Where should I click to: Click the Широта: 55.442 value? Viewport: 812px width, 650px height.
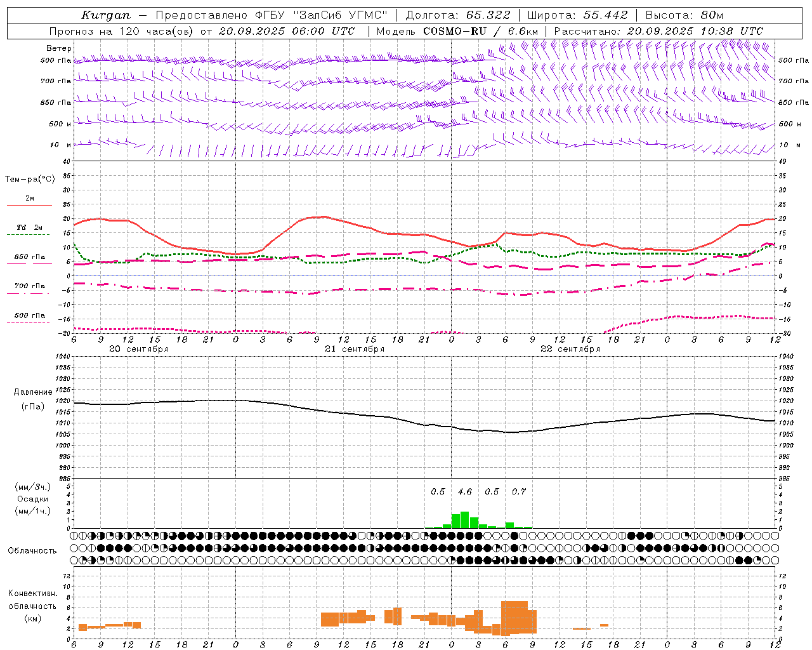578,15
